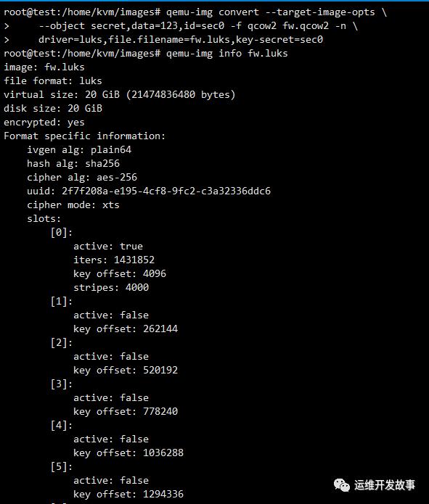
Task: Click the 'iters: 1431852' value
Action: (x=114, y=260)
